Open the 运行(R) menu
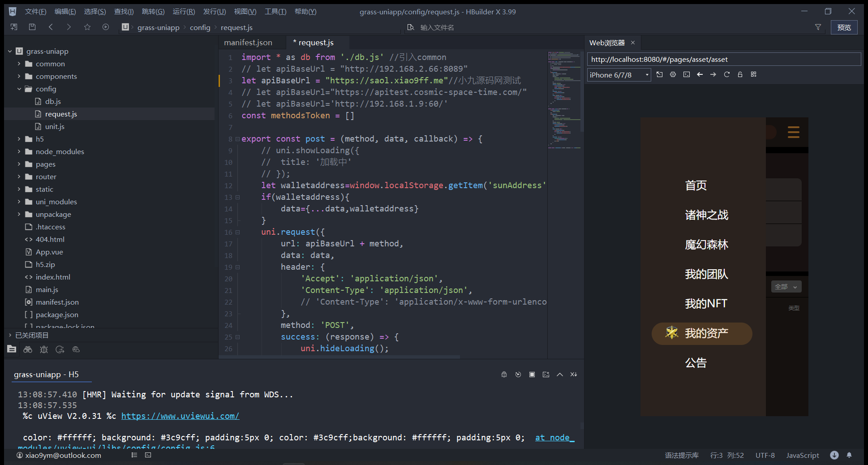Image resolution: width=868 pixels, height=465 pixels. [184, 12]
